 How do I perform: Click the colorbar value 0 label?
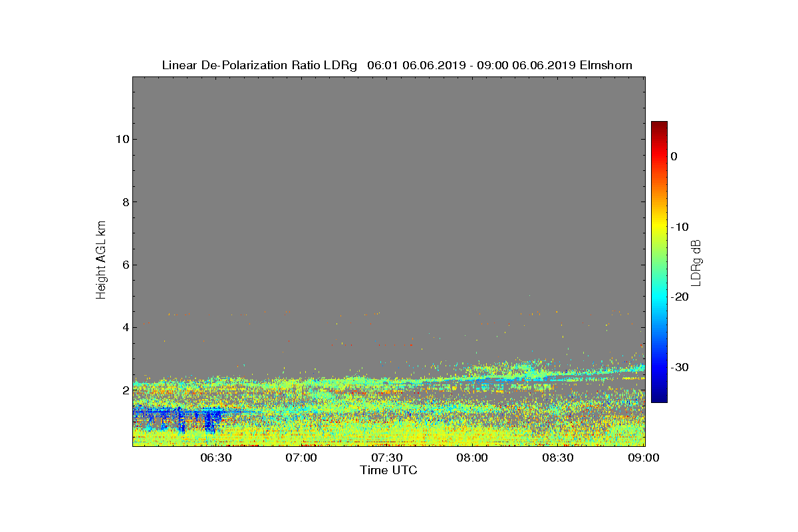click(674, 156)
